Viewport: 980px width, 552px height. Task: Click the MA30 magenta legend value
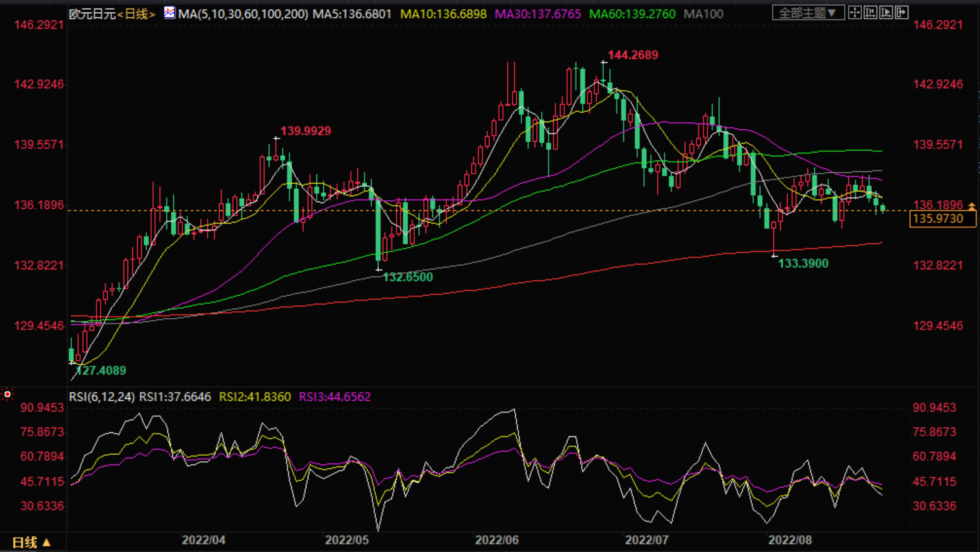(538, 14)
